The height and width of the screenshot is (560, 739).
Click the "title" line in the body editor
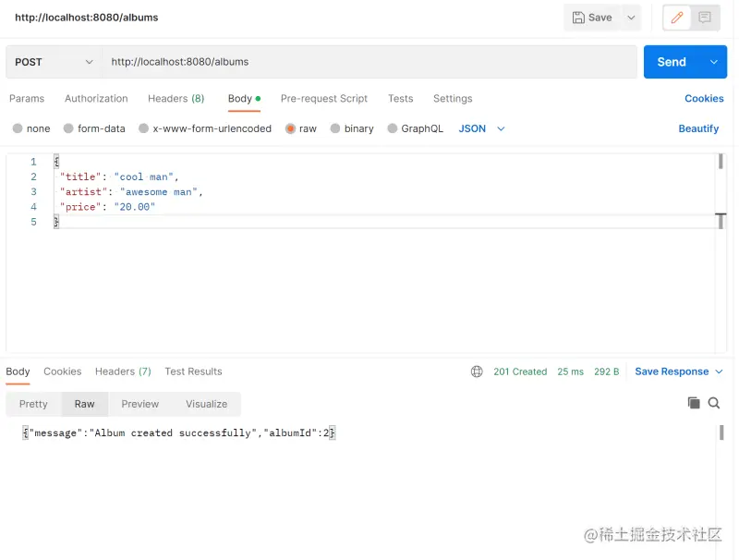[119, 177]
